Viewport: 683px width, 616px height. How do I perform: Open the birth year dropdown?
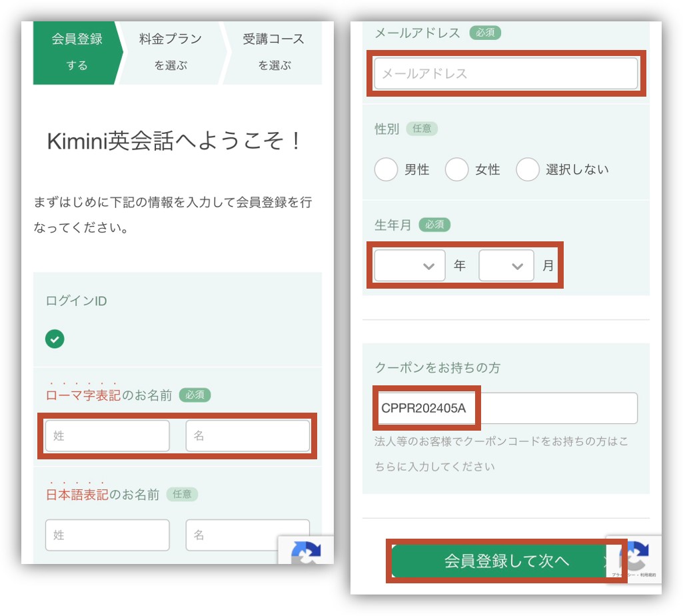tap(409, 265)
